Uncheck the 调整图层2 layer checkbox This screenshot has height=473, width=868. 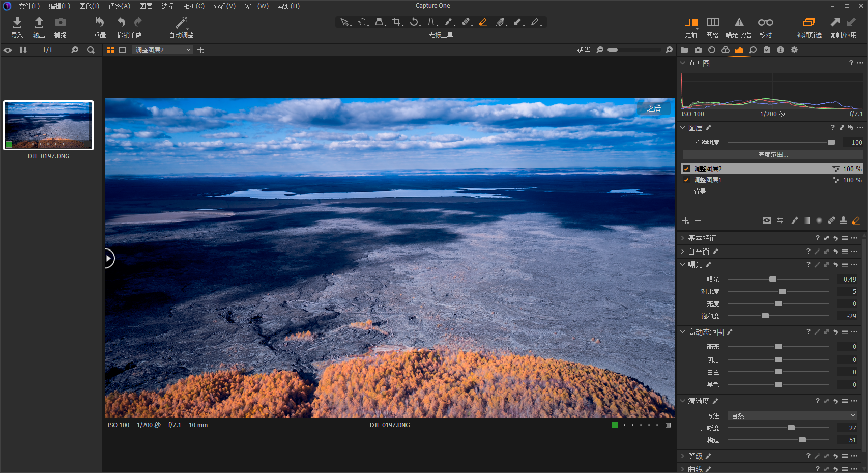686,169
